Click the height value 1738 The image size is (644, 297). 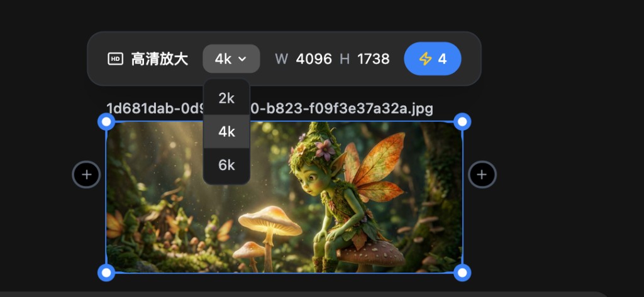(x=374, y=59)
